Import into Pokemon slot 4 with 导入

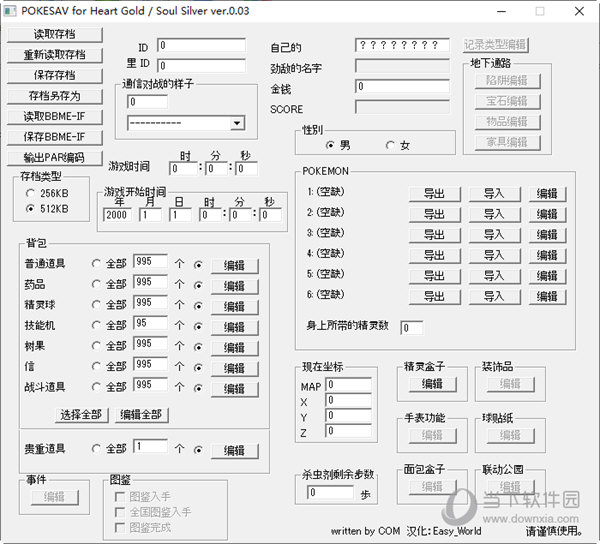tap(494, 256)
